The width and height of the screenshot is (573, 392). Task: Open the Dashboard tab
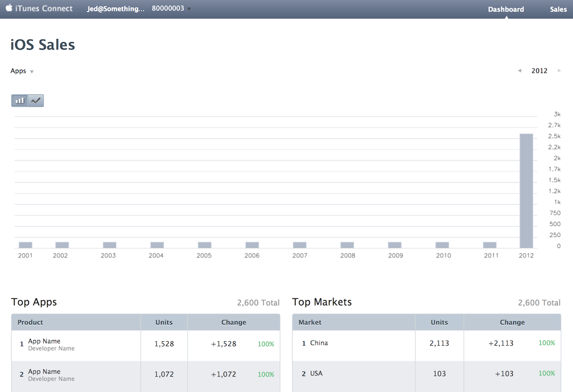pos(506,9)
